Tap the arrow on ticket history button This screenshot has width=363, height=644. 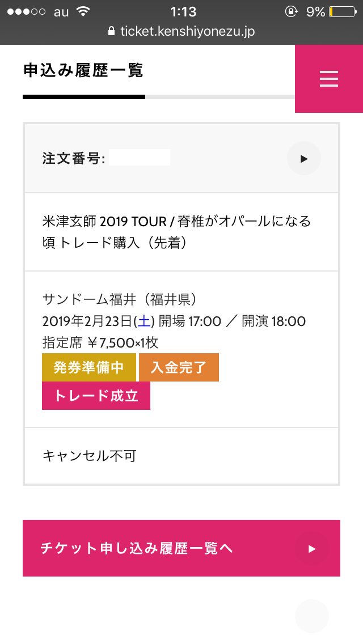click(x=311, y=548)
